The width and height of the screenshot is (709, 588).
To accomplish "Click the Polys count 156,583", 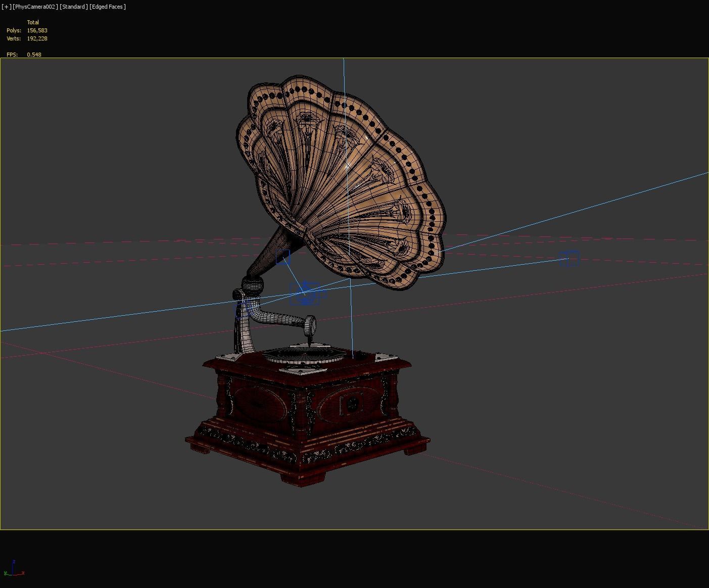I will [x=37, y=30].
